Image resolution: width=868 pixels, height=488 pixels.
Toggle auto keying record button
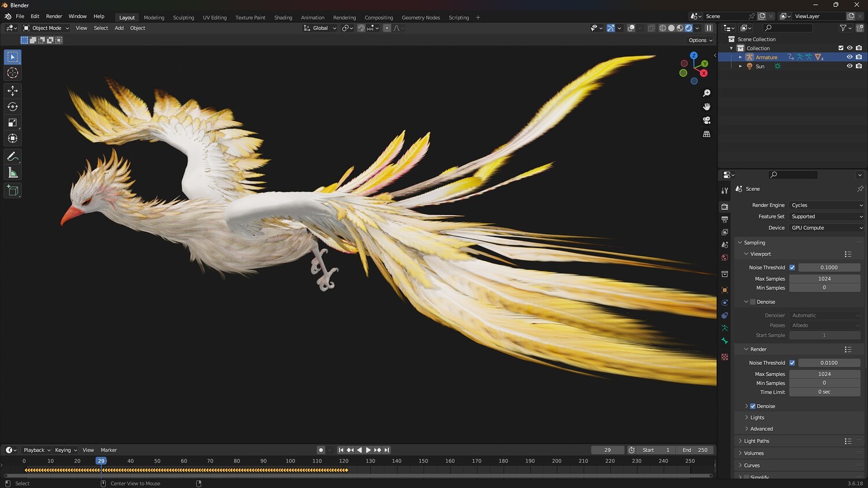tap(321, 450)
